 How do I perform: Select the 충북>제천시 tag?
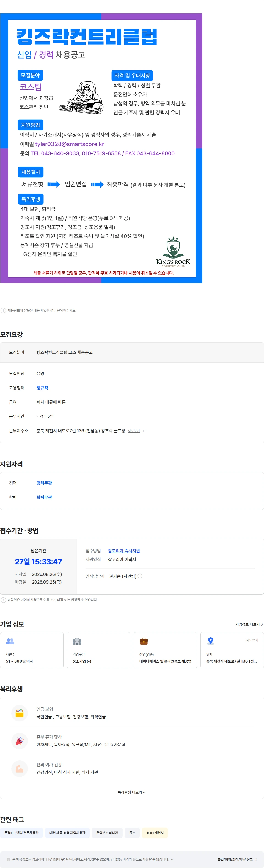(x=155, y=833)
